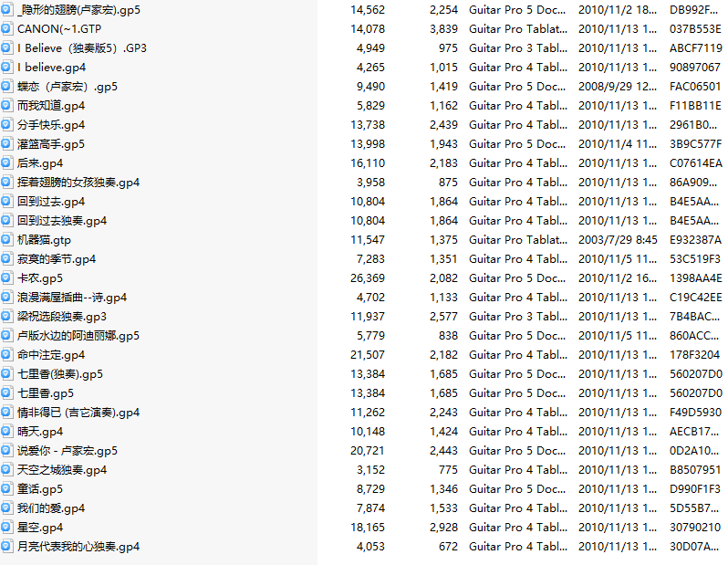
Task: Click size value 3,152 for 天空之城独奏
Action: (x=370, y=470)
